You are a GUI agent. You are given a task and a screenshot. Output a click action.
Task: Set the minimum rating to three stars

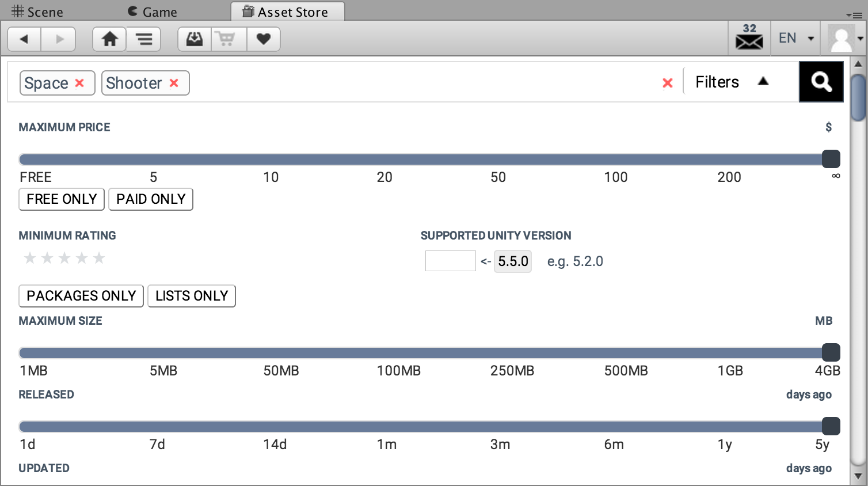(64, 258)
